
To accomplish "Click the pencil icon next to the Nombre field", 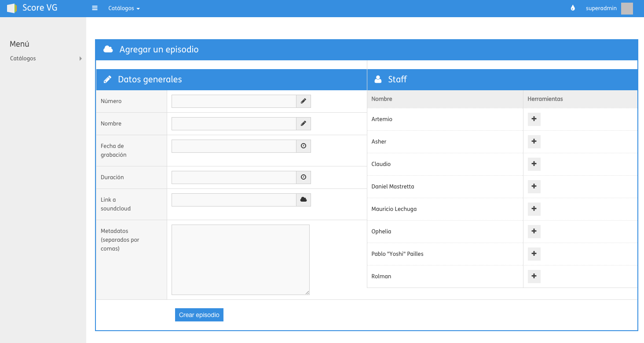I will (303, 124).
